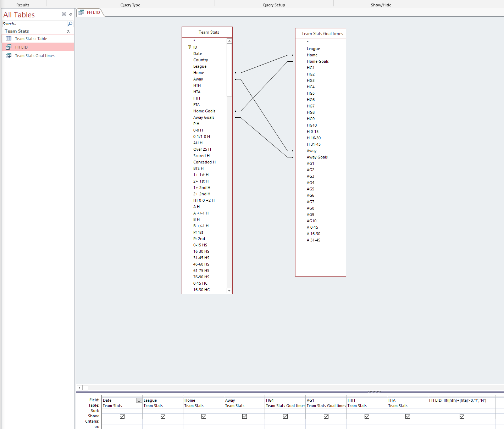The height and width of the screenshot is (429, 504).
Task: Click the All Tables pane heading
Action: point(19,15)
